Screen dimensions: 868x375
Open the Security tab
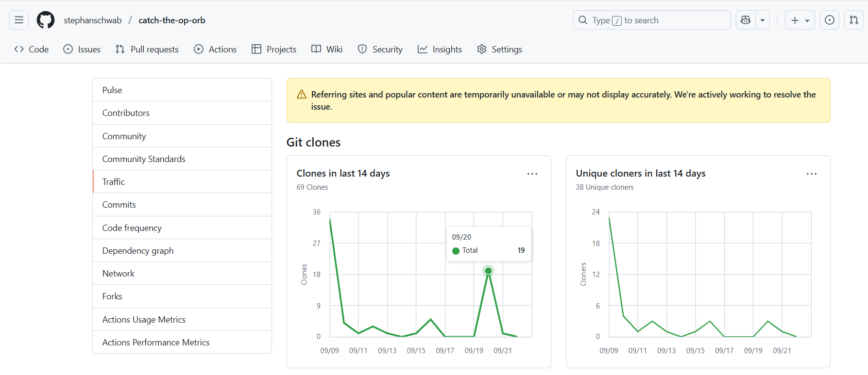click(x=380, y=49)
